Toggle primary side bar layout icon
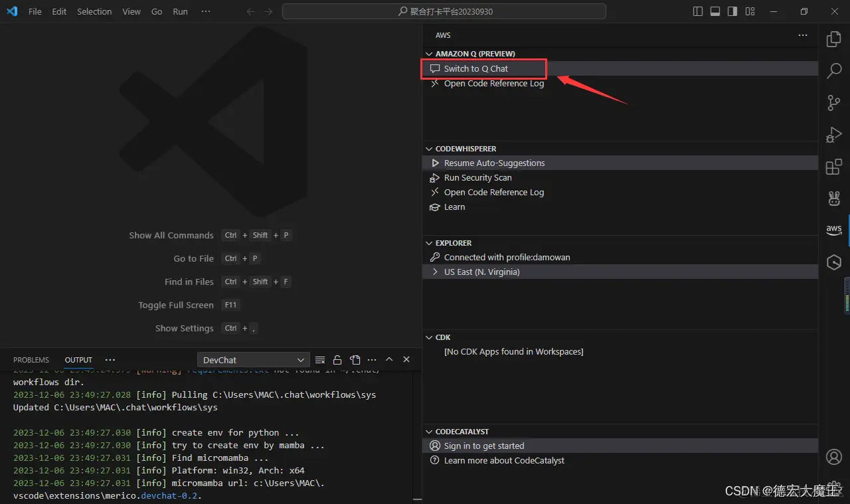850x504 pixels. (698, 11)
